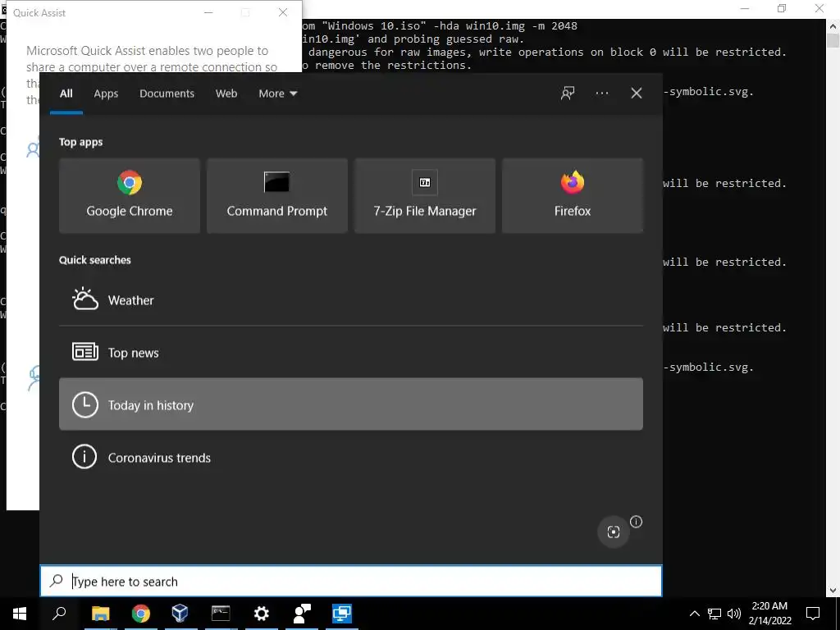Restore down the console window
The width and height of the screenshot is (840, 630).
pos(782,8)
